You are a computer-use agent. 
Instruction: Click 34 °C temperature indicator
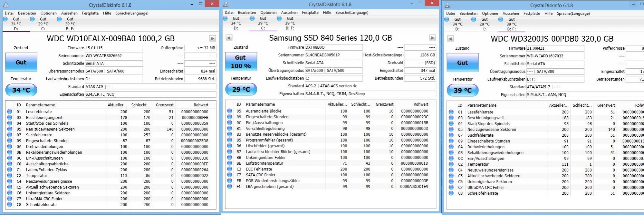21,90
